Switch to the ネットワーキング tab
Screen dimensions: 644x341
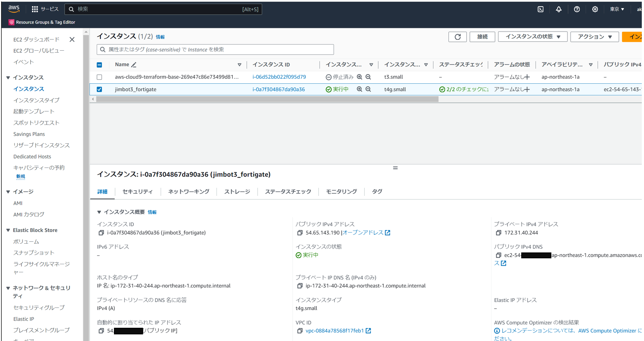[x=189, y=191]
